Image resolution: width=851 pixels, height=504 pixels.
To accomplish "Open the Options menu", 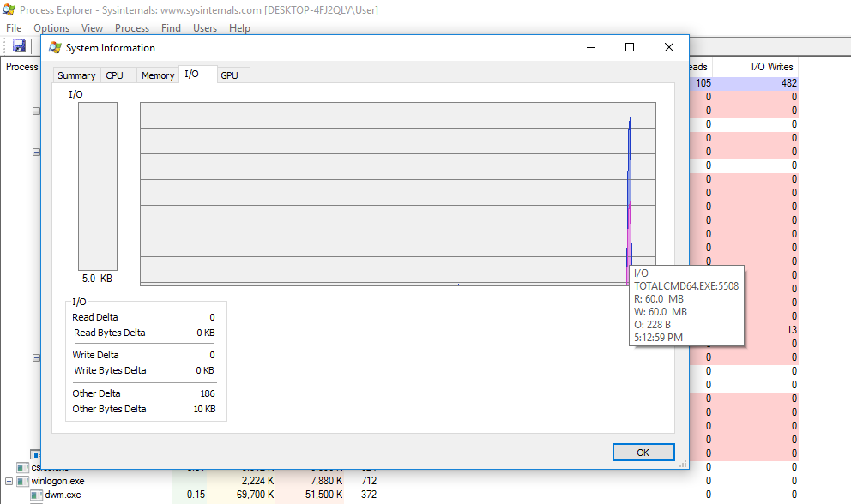I will [51, 28].
